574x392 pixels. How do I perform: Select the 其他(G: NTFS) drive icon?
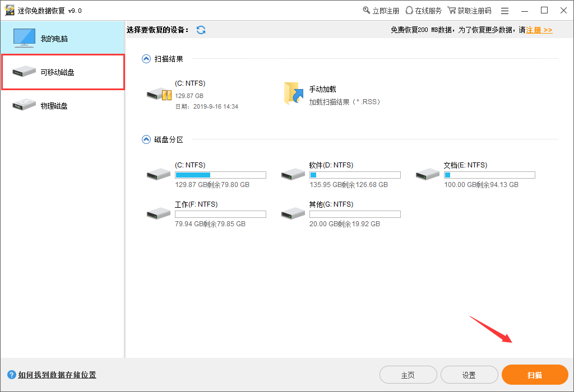click(x=293, y=213)
